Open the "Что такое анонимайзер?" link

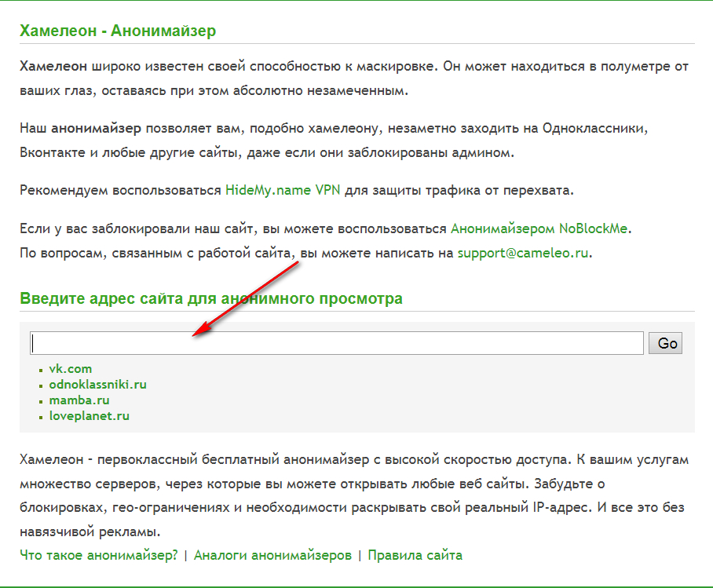(x=99, y=555)
